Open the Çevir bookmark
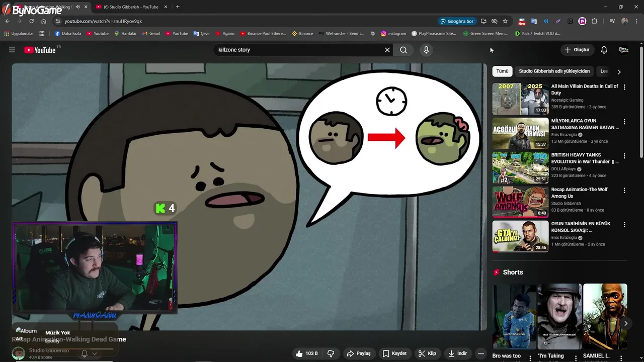The height and width of the screenshot is (362, 644). (x=201, y=34)
